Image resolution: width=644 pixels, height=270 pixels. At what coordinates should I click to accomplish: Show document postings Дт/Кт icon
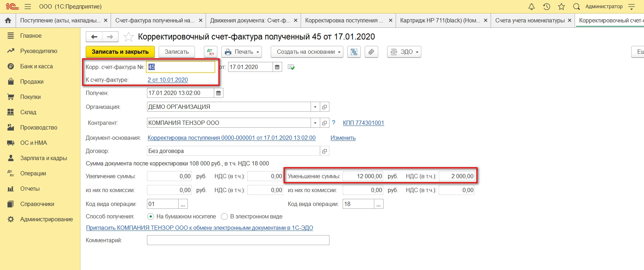[x=211, y=52]
